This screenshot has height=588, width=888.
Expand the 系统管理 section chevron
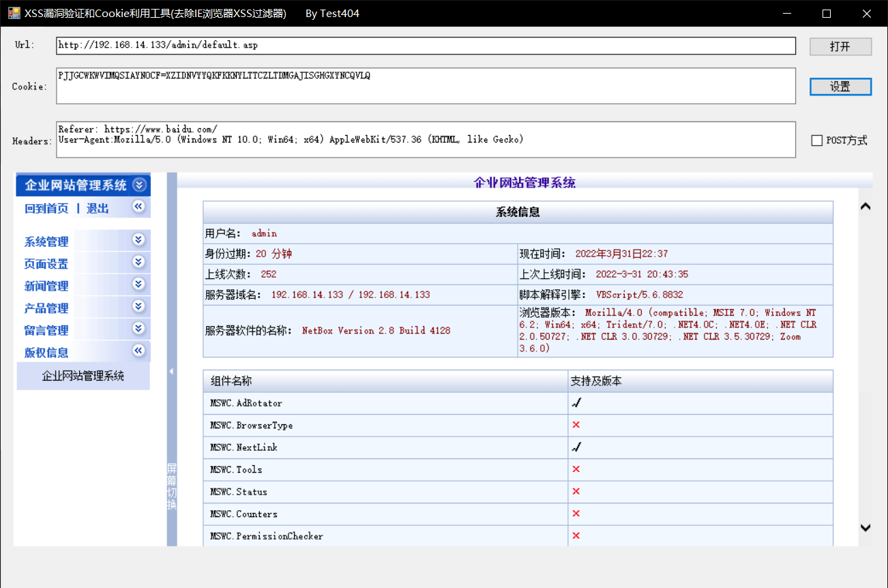pos(139,239)
